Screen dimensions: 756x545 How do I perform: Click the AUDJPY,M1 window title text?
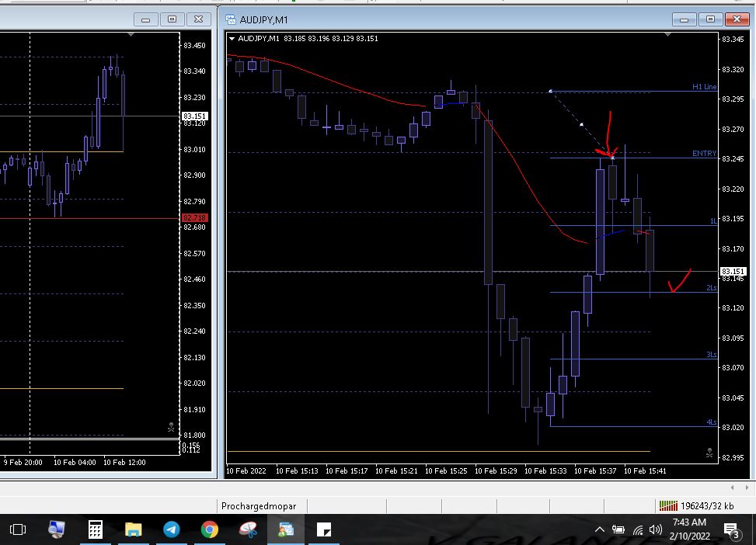263,19
